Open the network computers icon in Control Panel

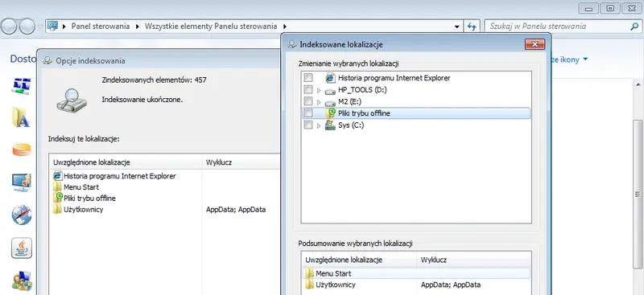pos(22,86)
